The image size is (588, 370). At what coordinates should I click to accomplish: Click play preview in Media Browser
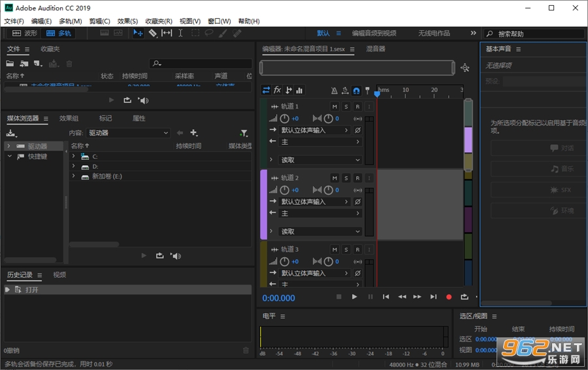pyautogui.click(x=144, y=256)
